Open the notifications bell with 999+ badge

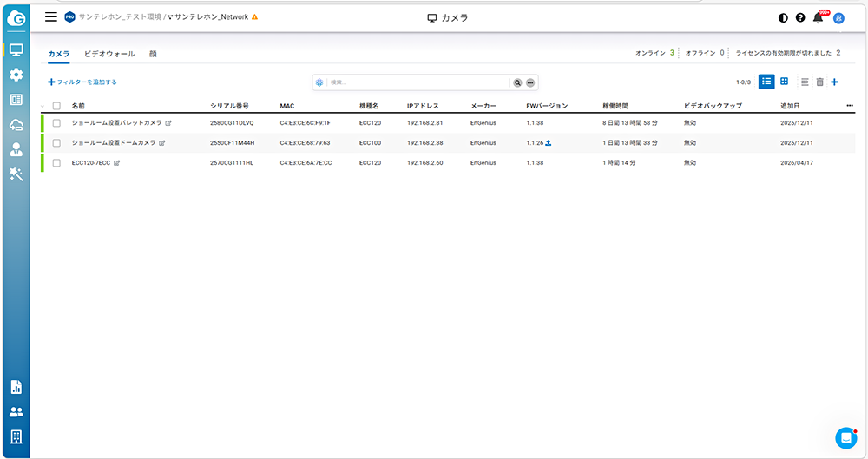(x=819, y=17)
